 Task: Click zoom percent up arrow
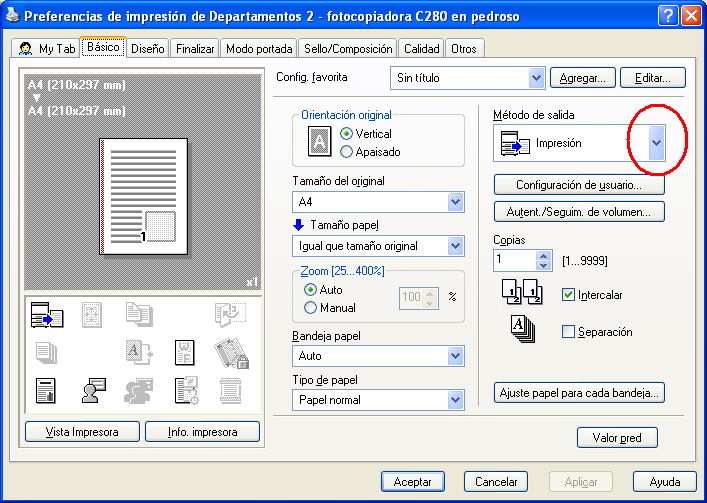coord(430,293)
